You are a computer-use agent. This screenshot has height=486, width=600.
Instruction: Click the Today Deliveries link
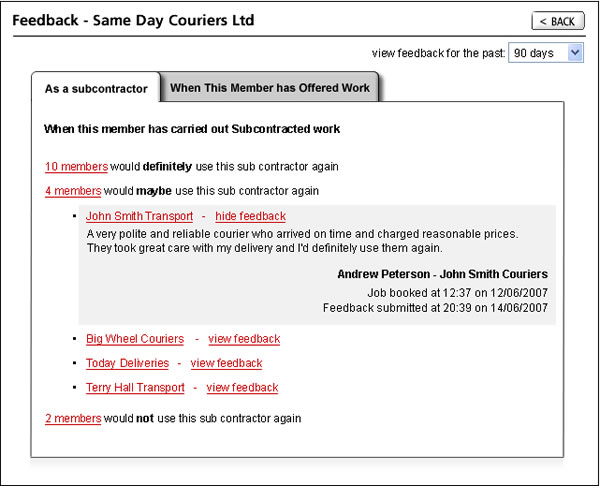click(x=127, y=363)
